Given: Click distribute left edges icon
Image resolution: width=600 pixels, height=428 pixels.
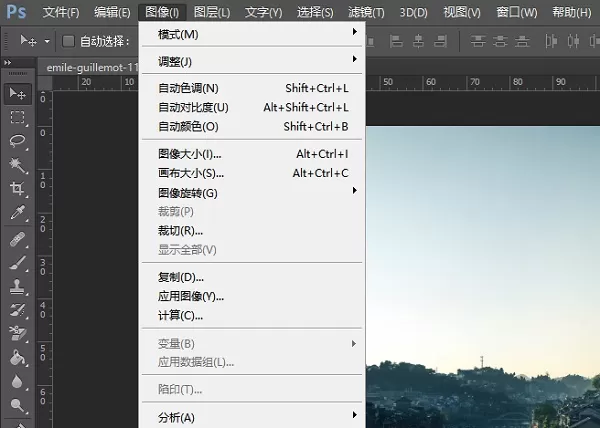Looking at the screenshot, I should click(x=551, y=41).
